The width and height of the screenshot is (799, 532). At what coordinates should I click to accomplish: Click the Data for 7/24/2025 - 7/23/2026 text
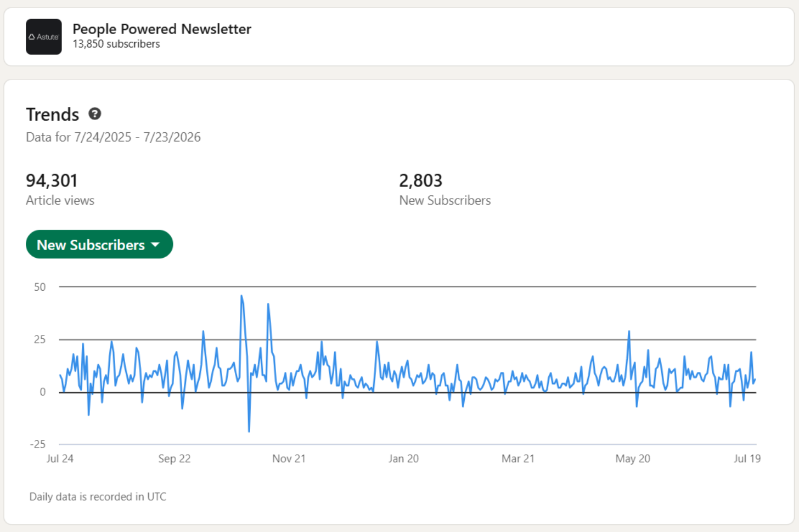tap(113, 137)
